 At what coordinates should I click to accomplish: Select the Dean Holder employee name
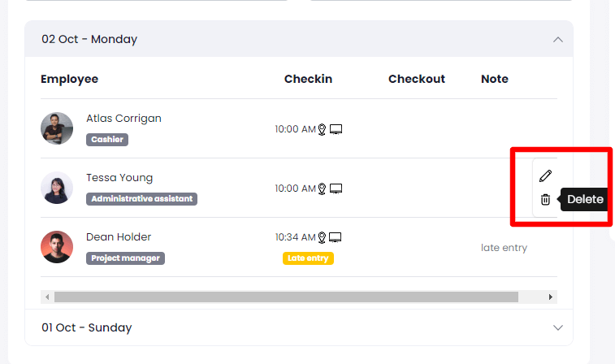pyautogui.click(x=119, y=237)
